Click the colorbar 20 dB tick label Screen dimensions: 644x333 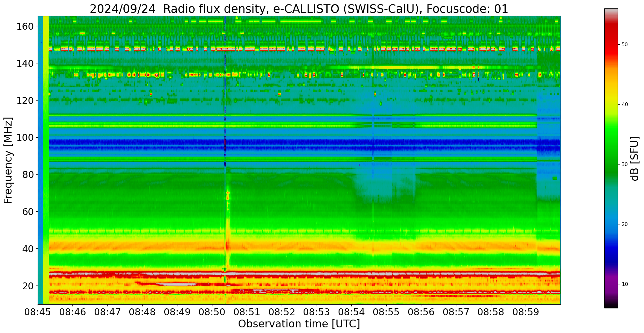pos(625,224)
